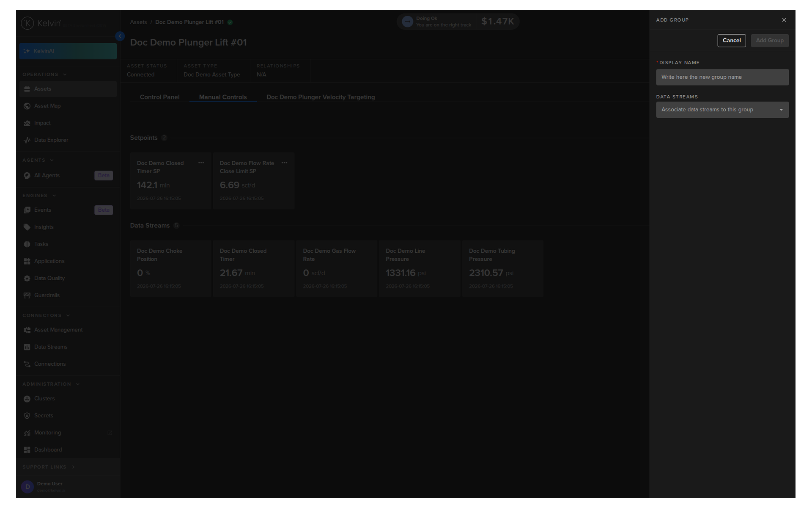Click the Add Group button
This screenshot has width=812, height=508.
[x=769, y=41]
